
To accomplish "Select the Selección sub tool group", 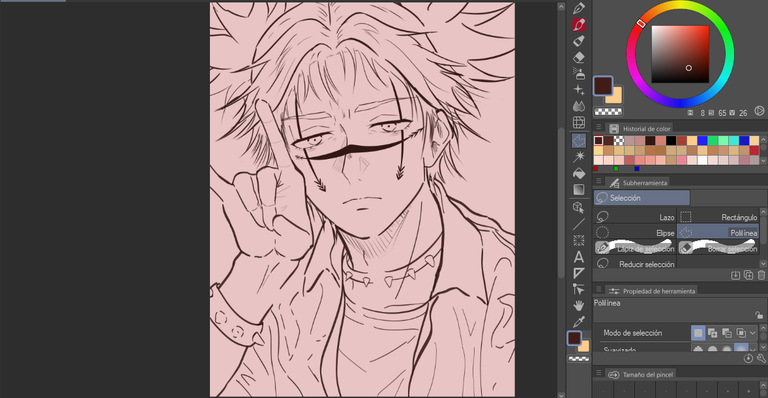I will coord(642,198).
